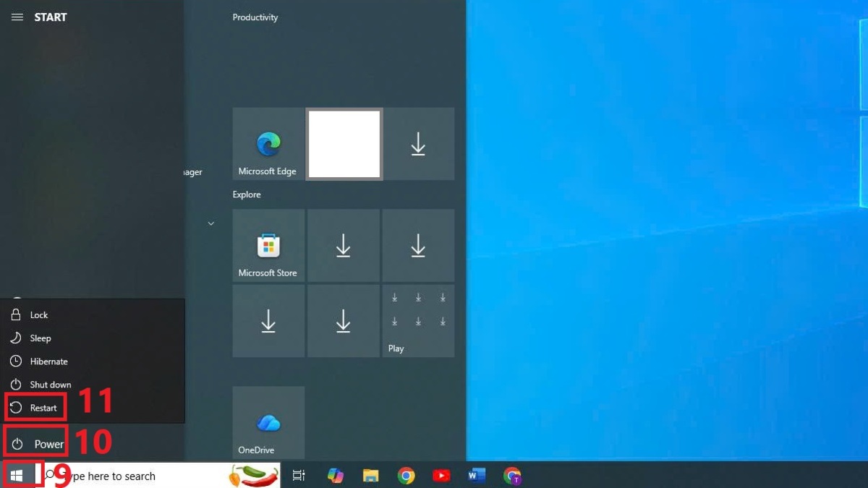This screenshot has height=488, width=868.
Task: Open Copilot from the taskbar
Action: click(x=335, y=475)
